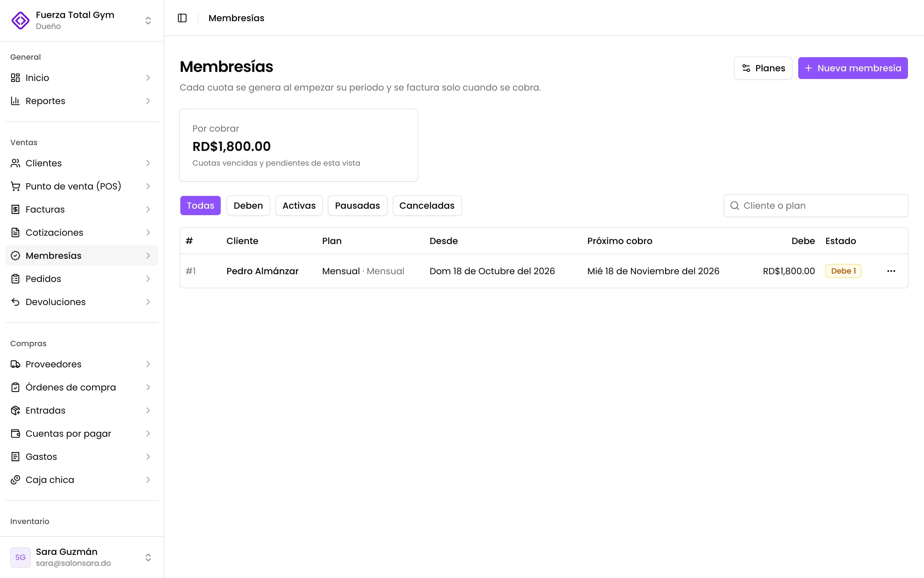Screen dimensions: 924x578
Task: Expand the Facturas chevron
Action: coord(148,209)
